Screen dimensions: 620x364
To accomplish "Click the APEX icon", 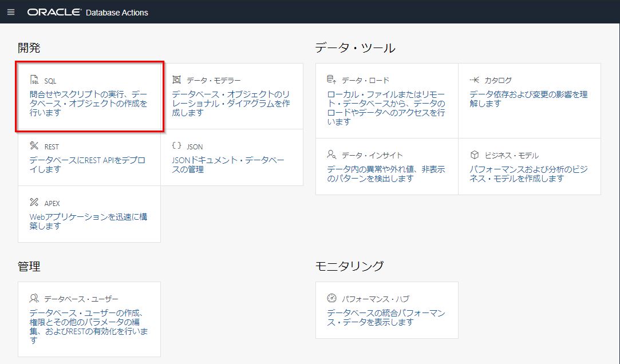I will tap(34, 203).
